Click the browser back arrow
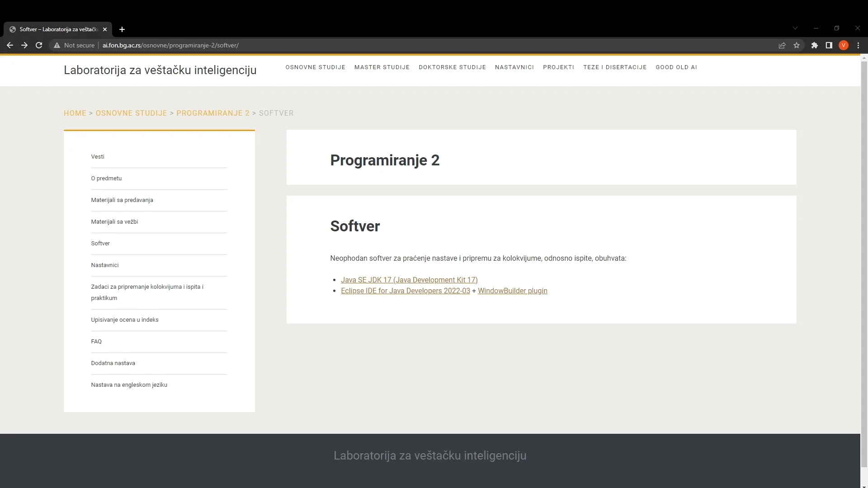 10,45
